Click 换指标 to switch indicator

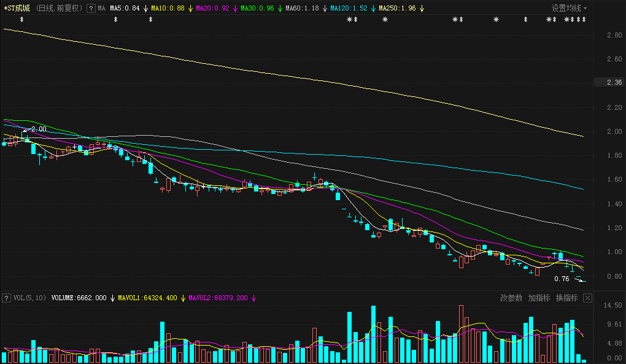click(x=566, y=298)
